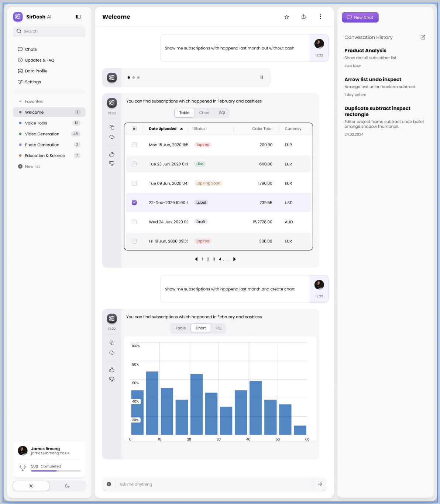440x504 pixels.
Task: Start a New Chat
Action: tap(360, 17)
